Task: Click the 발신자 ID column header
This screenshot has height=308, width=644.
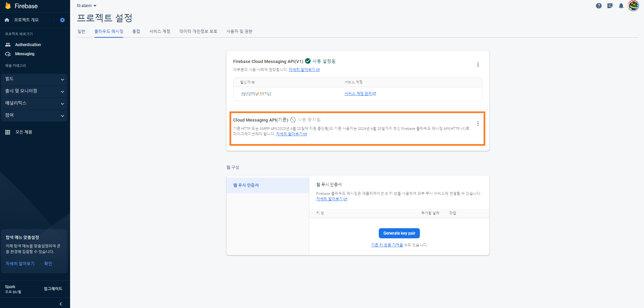Action: (x=247, y=82)
